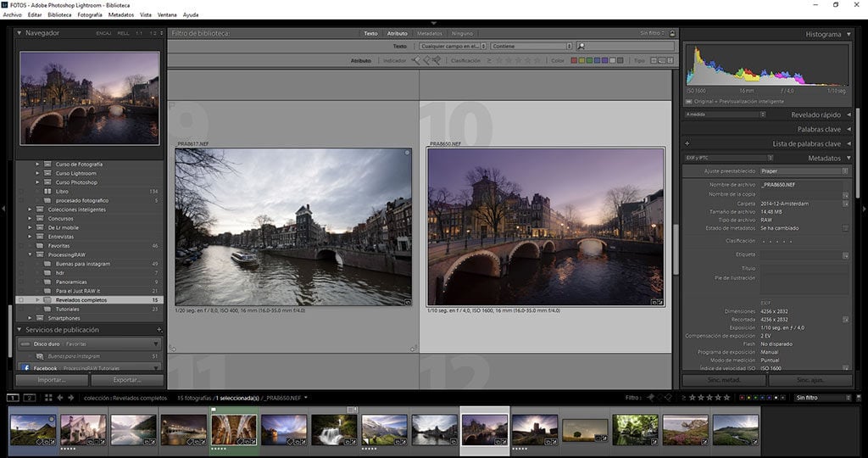Click the filter lock icon
868x458 pixels.
click(x=672, y=34)
